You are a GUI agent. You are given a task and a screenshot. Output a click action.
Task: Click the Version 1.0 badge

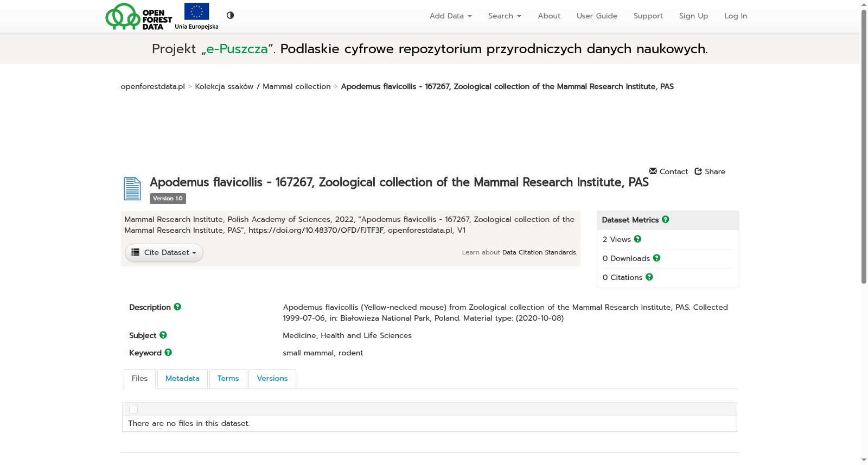point(168,199)
